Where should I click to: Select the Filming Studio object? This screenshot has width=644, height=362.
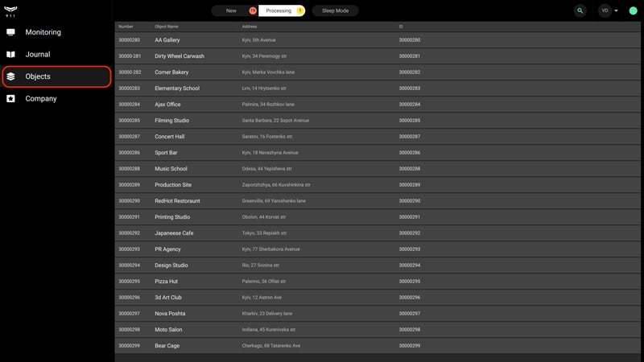tap(378, 120)
